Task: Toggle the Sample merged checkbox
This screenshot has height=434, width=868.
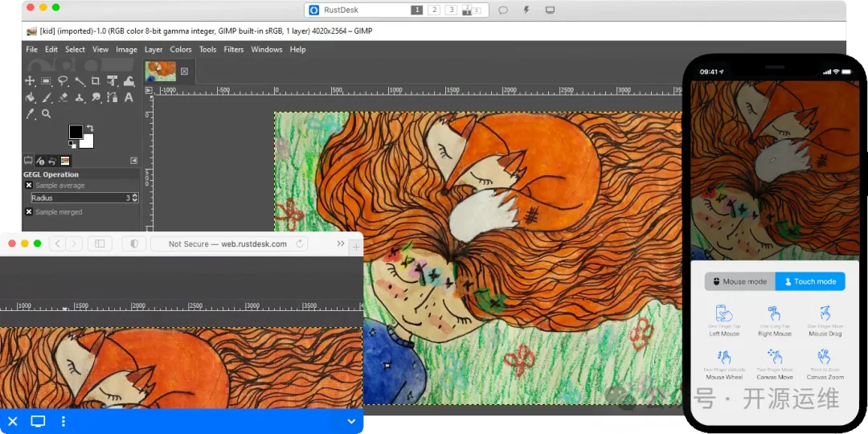Action: tap(29, 212)
